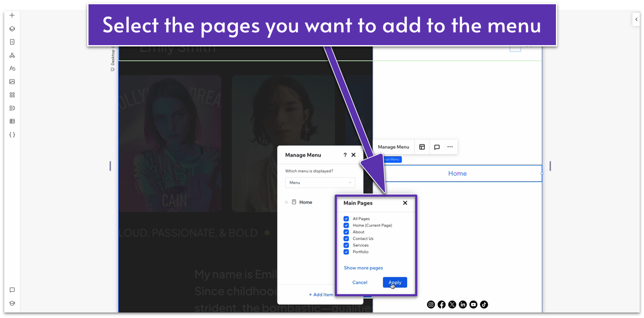This screenshot has width=644, height=318.
Task: Open the Add Elements plus panel
Action: pos(12,15)
